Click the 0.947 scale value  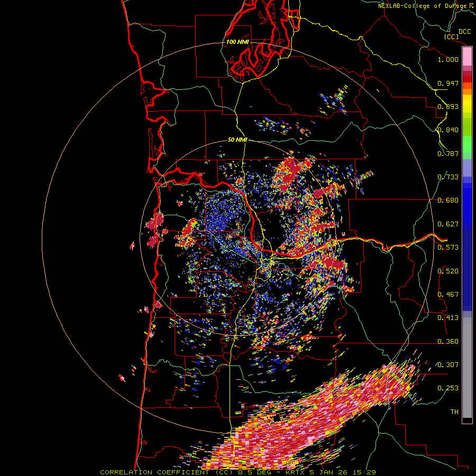click(x=448, y=83)
